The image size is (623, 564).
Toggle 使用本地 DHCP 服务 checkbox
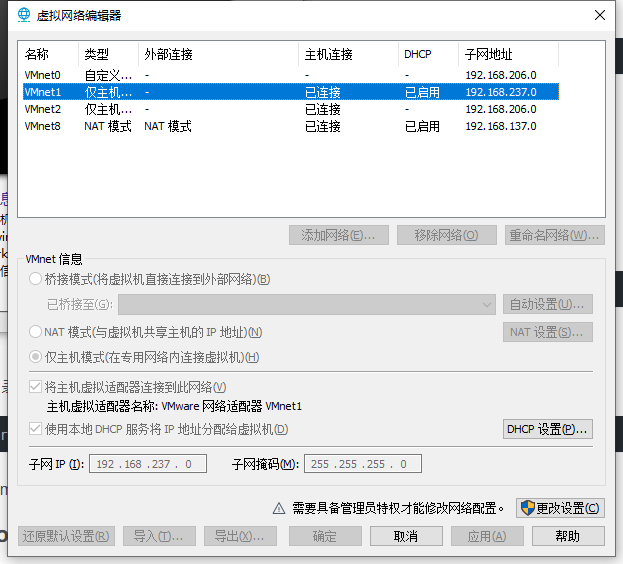35,429
